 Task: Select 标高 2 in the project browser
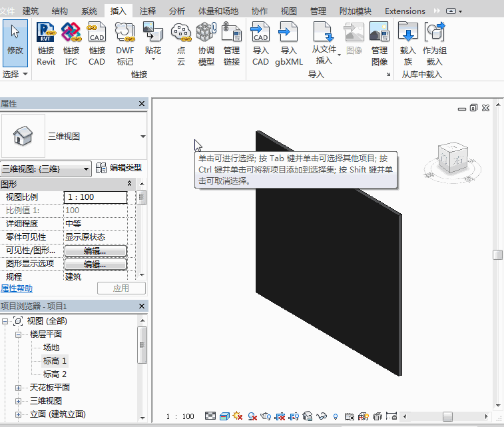[x=55, y=374]
